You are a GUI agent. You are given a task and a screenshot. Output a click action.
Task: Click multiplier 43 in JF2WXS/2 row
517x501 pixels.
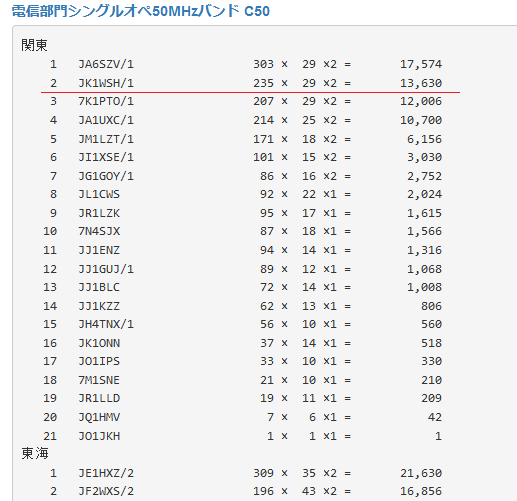pyautogui.click(x=309, y=491)
